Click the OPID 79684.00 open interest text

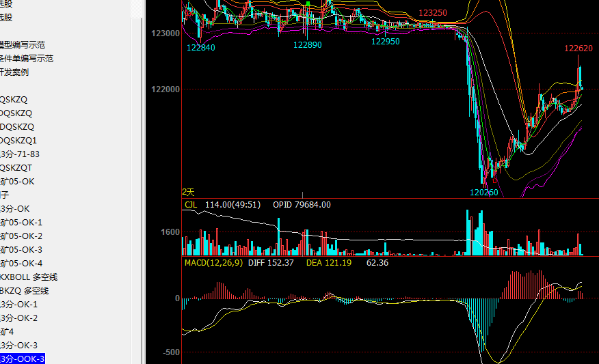pos(302,204)
